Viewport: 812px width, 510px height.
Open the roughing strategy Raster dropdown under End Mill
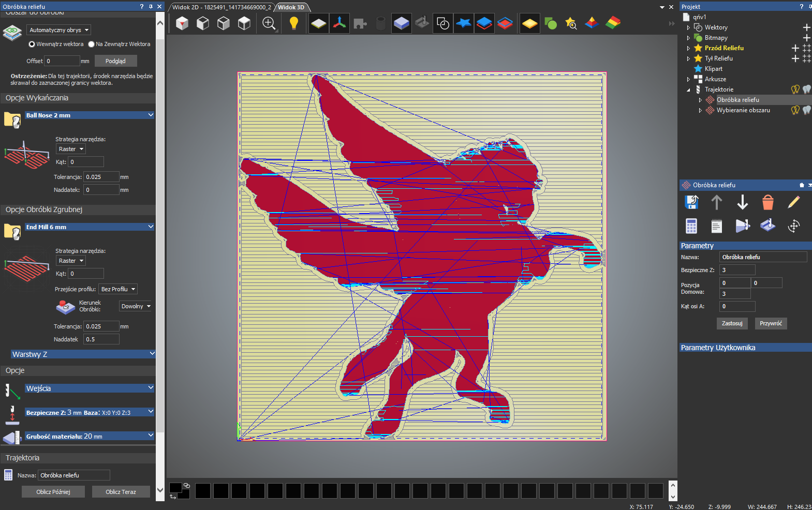[71, 261]
